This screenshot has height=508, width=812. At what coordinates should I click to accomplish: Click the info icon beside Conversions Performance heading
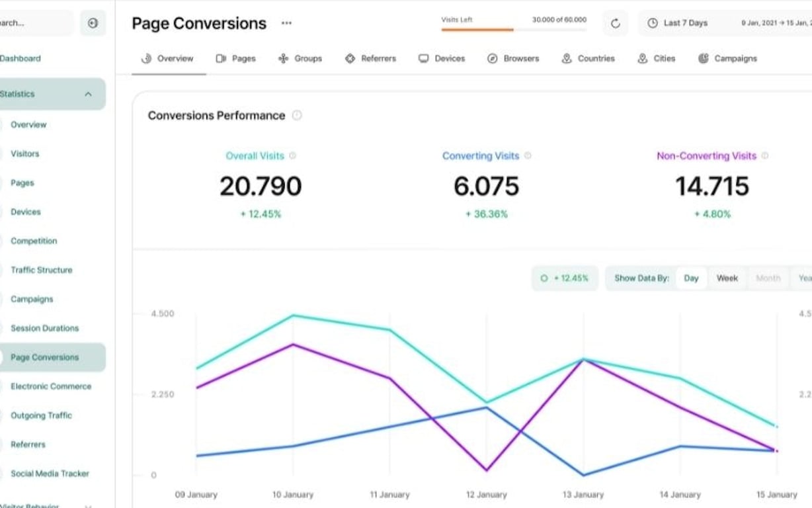(x=297, y=115)
